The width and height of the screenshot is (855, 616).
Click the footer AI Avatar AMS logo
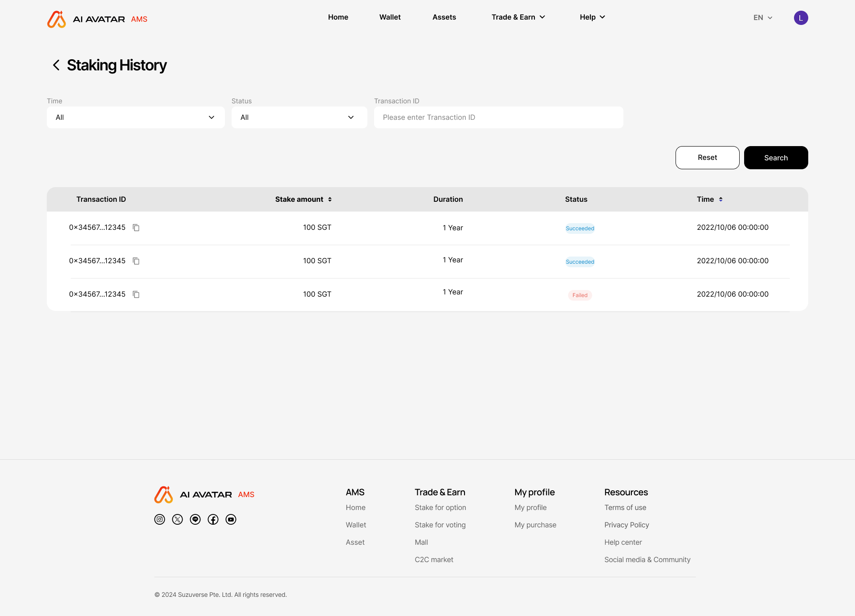tap(204, 494)
